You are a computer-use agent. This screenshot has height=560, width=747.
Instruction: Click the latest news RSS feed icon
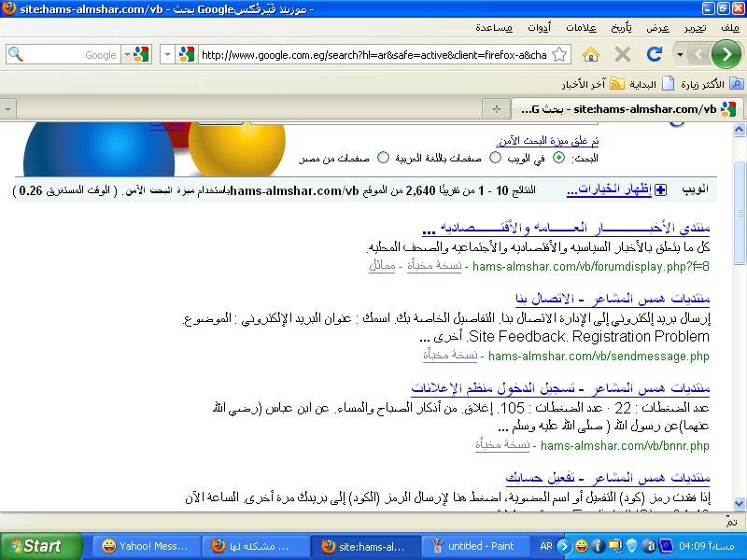[x=616, y=84]
